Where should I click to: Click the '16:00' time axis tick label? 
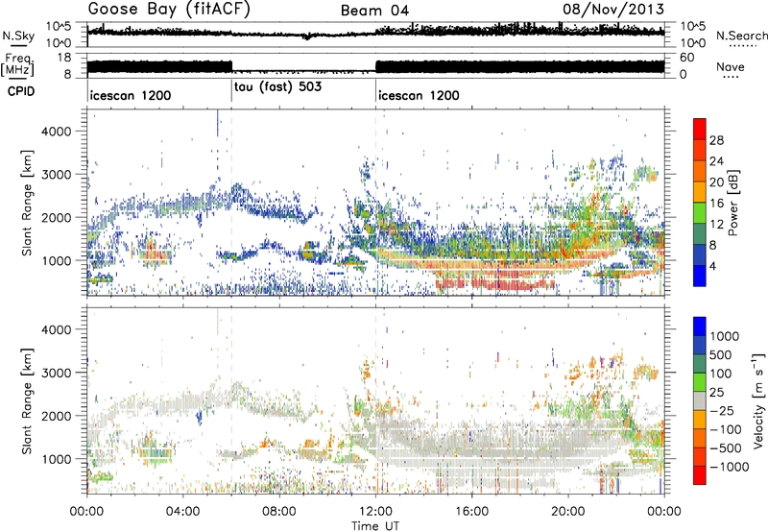[471, 512]
